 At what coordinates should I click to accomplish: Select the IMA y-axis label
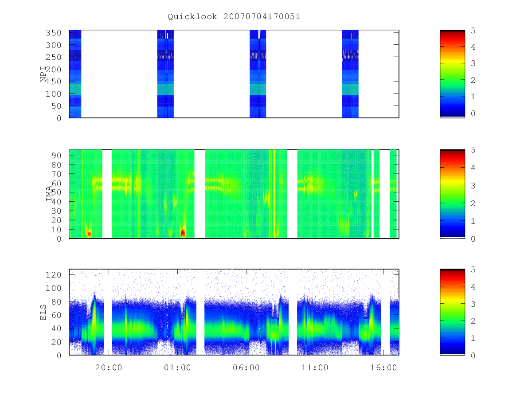coord(49,194)
